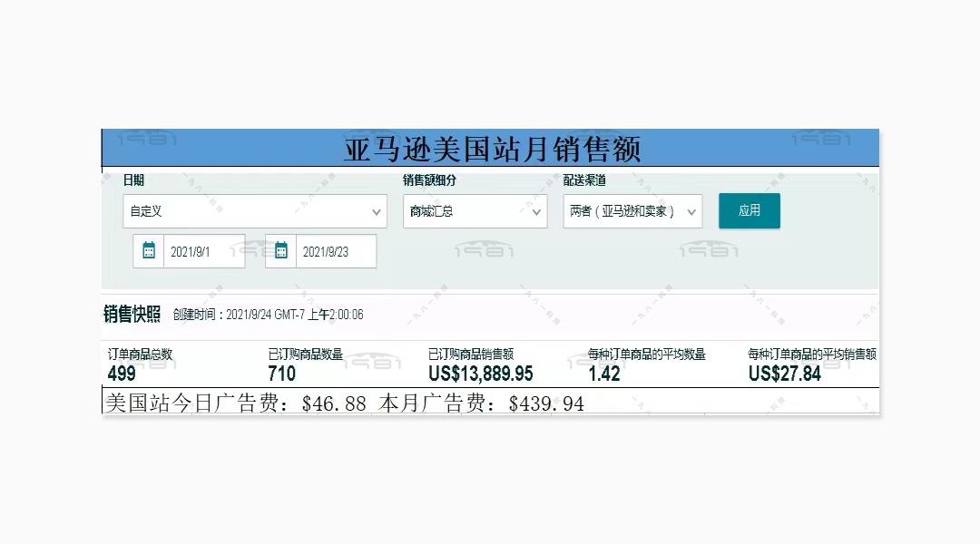This screenshot has height=544, width=980.
Task: Click the 销售额细分 label
Action: [x=429, y=180]
